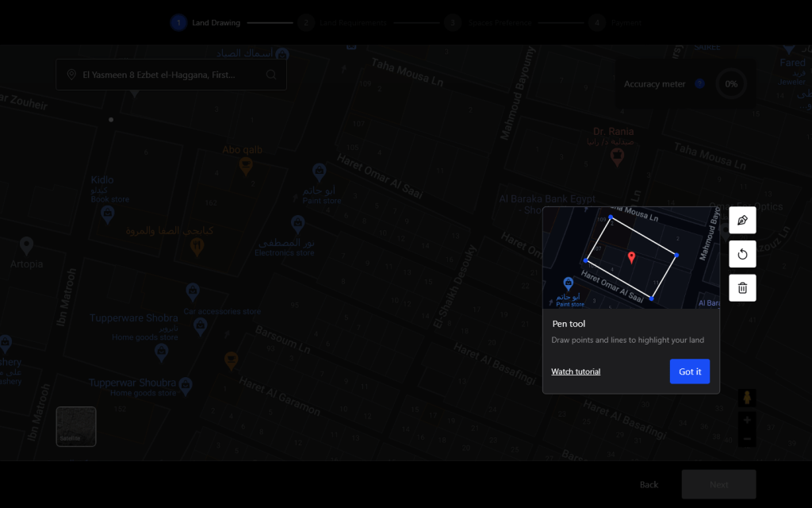
Task: Toggle the Satellite map view thumbnail
Action: pos(76,426)
